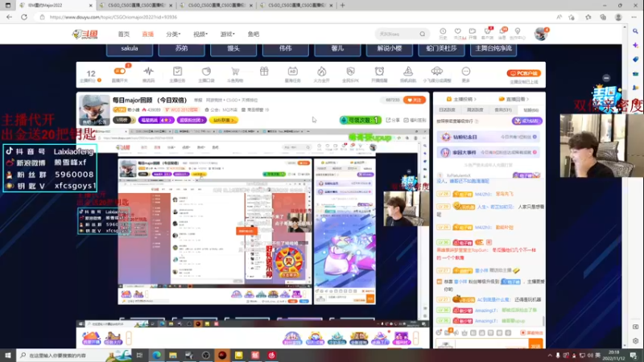Select the sakula channel tab
The image size is (644, 362).
pos(130,48)
